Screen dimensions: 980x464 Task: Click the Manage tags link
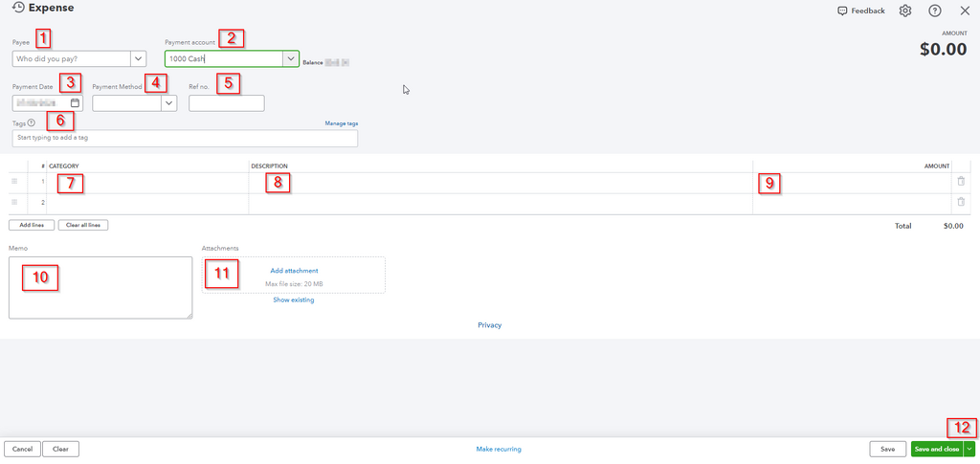[x=341, y=123]
